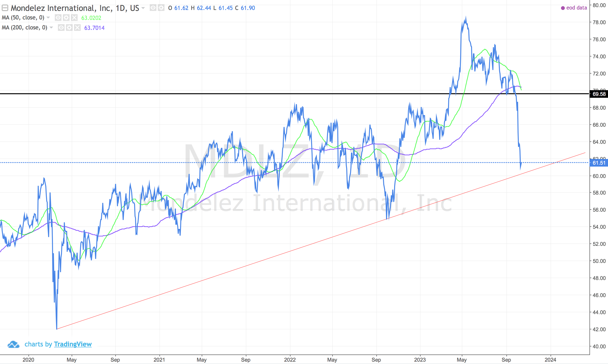Click the 40.00 price axis label

pos(599,346)
